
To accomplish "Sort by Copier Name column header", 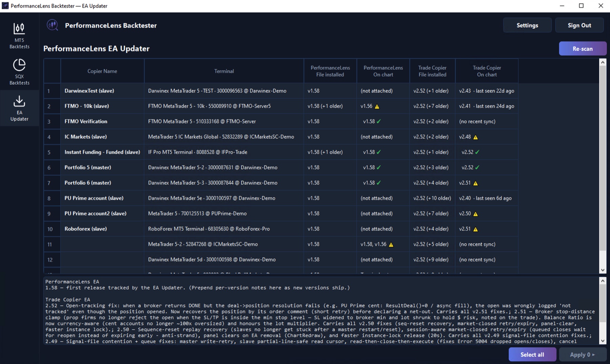I will click(x=102, y=71).
